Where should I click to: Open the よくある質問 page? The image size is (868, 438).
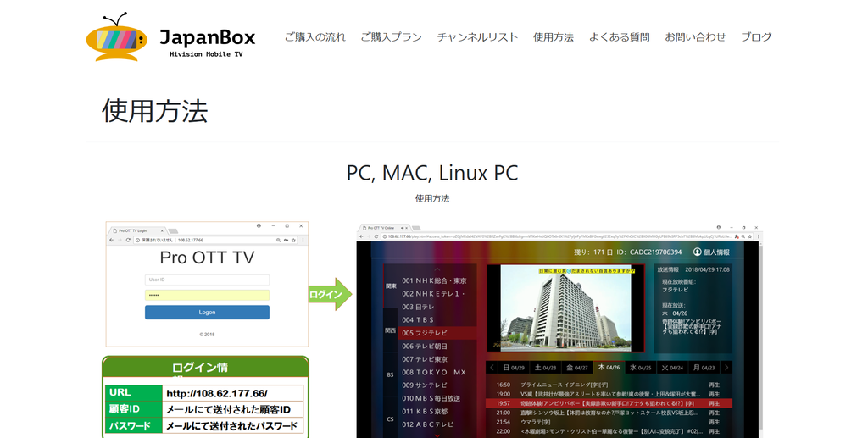[x=619, y=37]
